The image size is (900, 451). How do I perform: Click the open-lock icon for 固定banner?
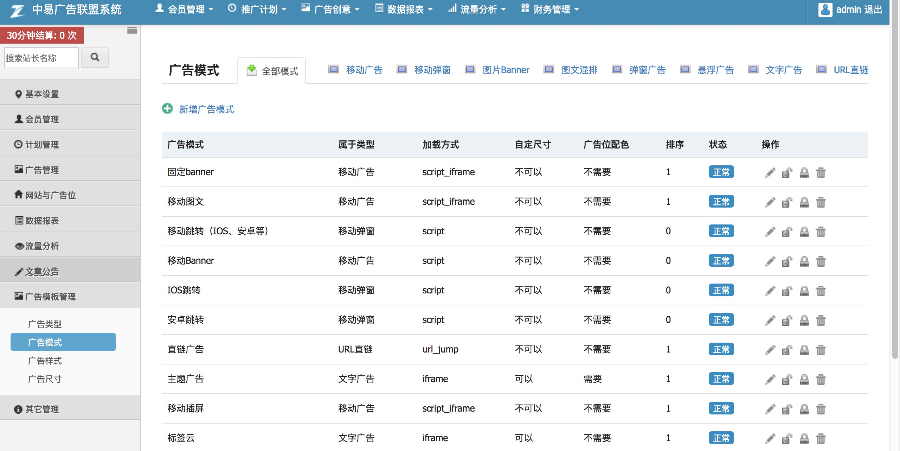pyautogui.click(x=787, y=172)
